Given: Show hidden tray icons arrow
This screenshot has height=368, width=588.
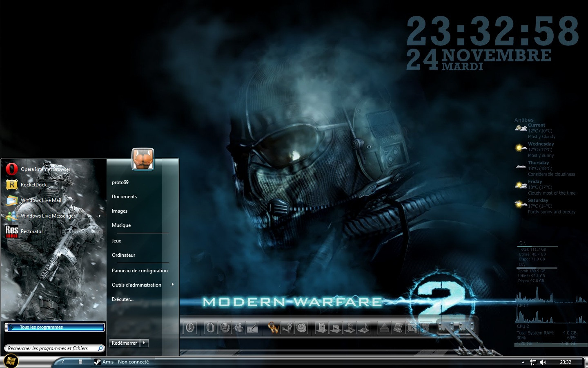Looking at the screenshot, I should click(523, 362).
